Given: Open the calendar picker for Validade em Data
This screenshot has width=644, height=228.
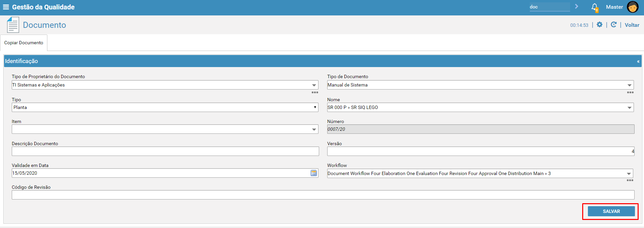Looking at the screenshot, I should click(314, 173).
